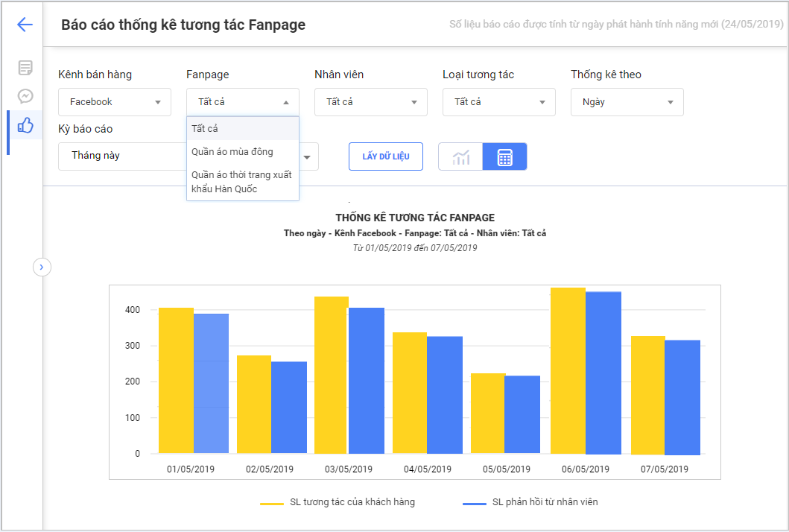
Task: Expand the Loại tương tác dropdown
Action: (499, 102)
